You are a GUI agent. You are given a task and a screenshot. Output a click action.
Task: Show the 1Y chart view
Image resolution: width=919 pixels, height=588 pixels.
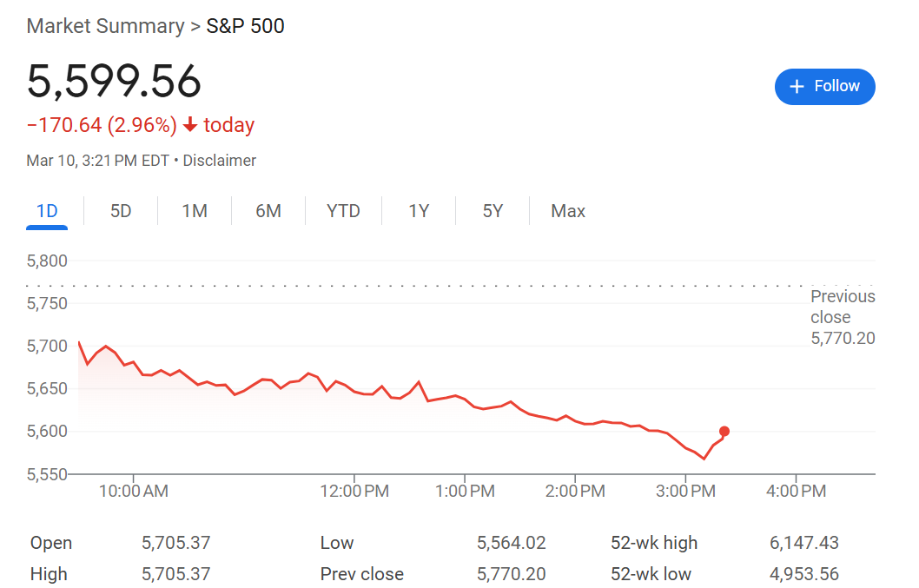click(x=419, y=211)
